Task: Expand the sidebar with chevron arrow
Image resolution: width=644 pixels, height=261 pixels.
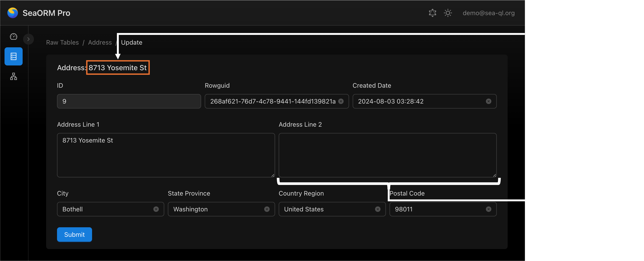Action: pyautogui.click(x=28, y=39)
